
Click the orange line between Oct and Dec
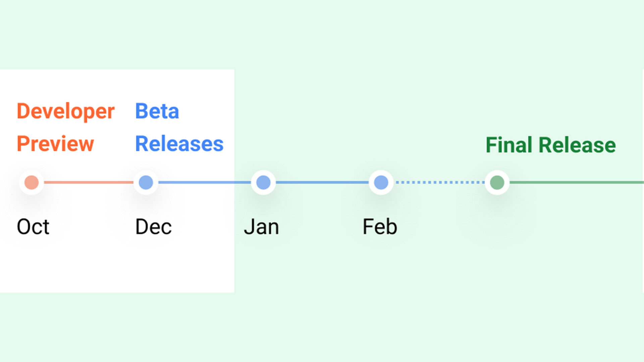tap(89, 182)
